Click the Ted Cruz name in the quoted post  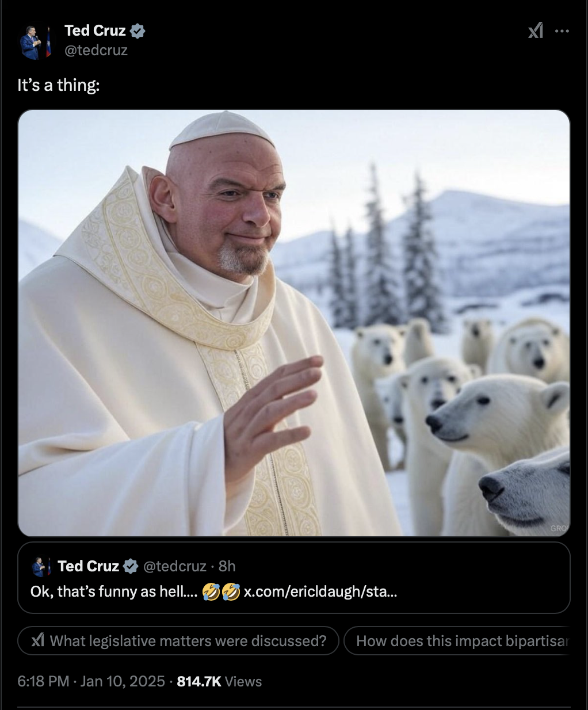[x=89, y=566]
